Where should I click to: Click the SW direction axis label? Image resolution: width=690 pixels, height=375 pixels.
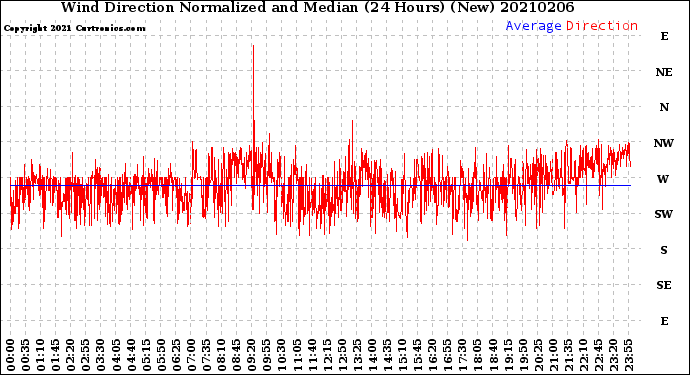click(664, 214)
